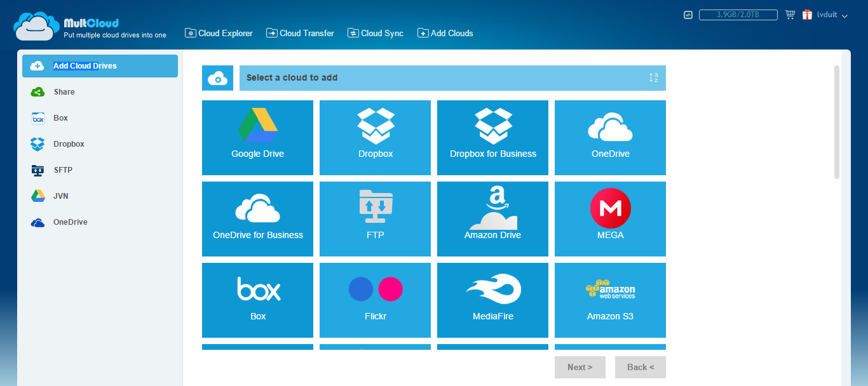Click the Back < button
This screenshot has width=868, height=386.
click(641, 367)
